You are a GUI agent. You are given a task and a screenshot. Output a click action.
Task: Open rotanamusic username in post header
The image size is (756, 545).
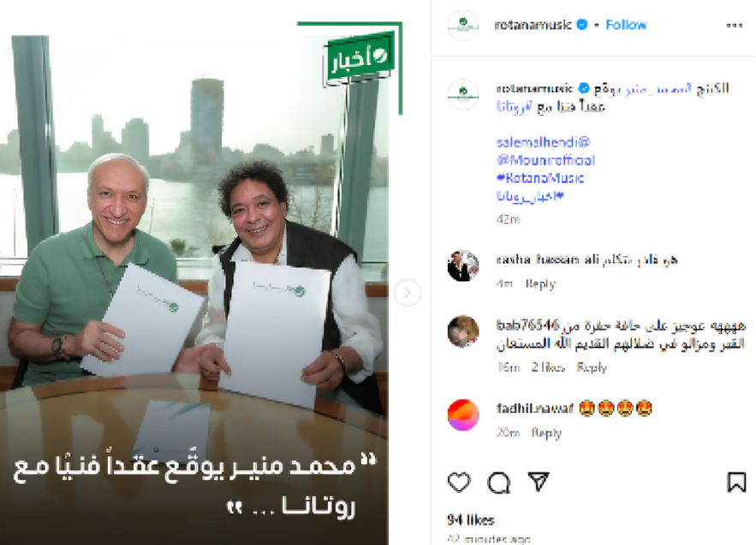pos(533,25)
